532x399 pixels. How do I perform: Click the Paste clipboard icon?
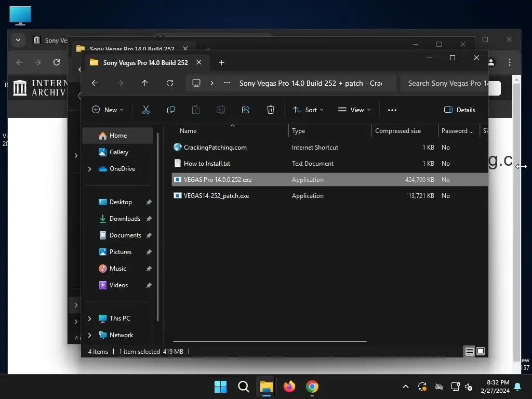click(196, 110)
